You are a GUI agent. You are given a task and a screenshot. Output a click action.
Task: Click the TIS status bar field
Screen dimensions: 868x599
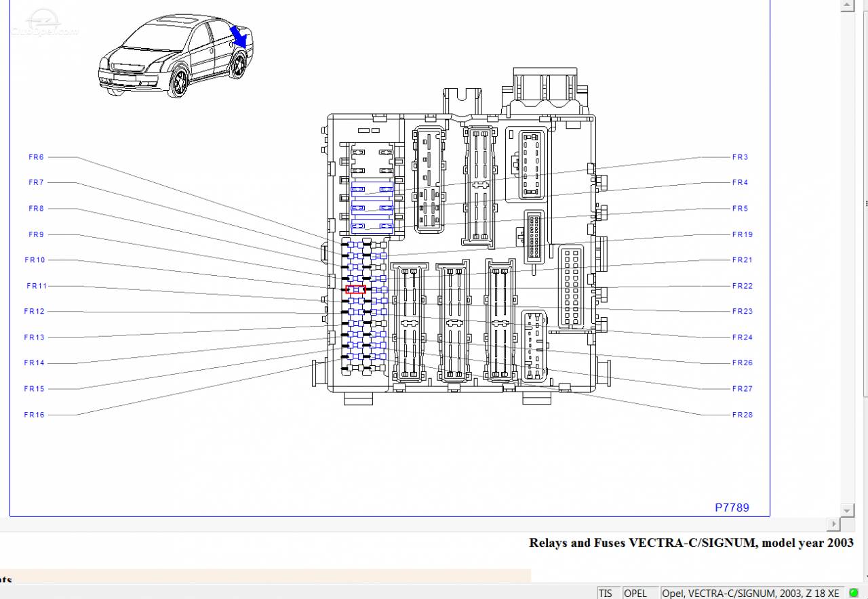[609, 593]
